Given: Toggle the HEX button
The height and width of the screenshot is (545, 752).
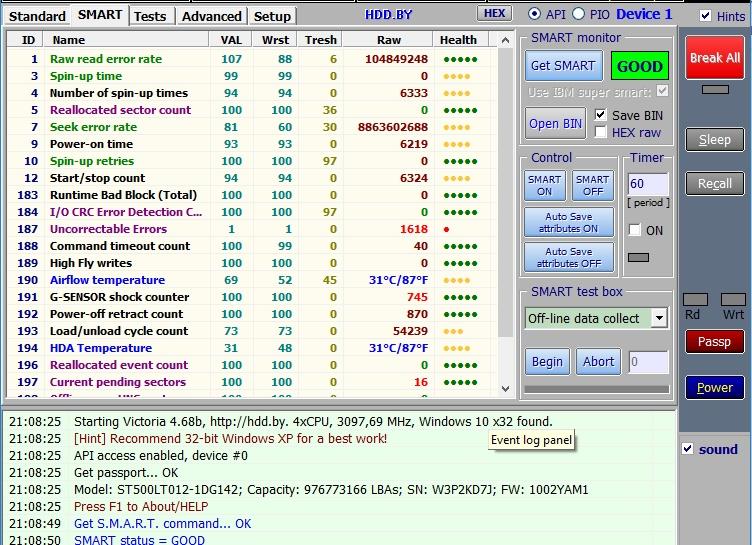Looking at the screenshot, I should [494, 13].
